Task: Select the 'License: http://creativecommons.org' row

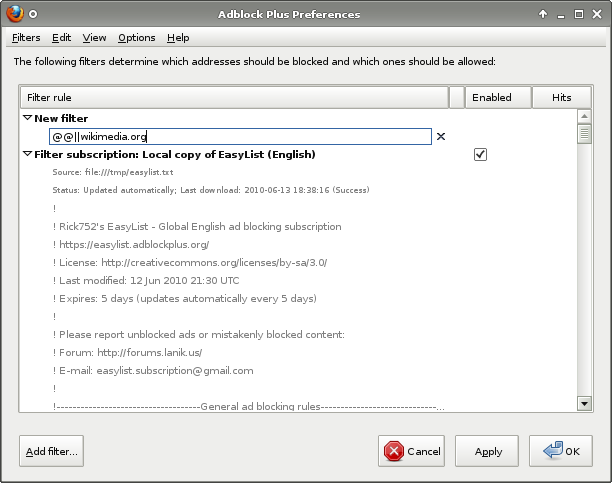Action: (x=299, y=262)
